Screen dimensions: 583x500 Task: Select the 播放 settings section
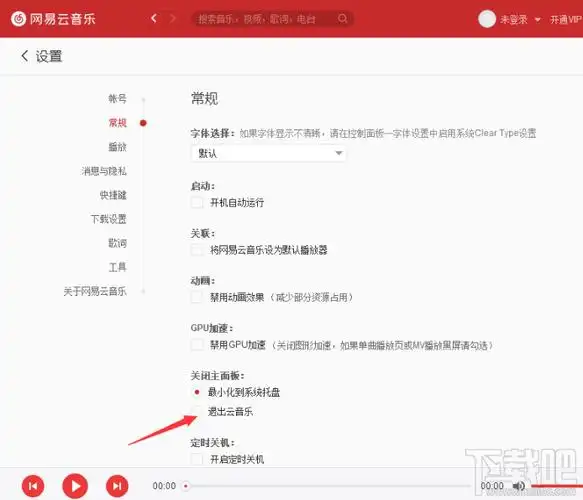click(x=117, y=147)
